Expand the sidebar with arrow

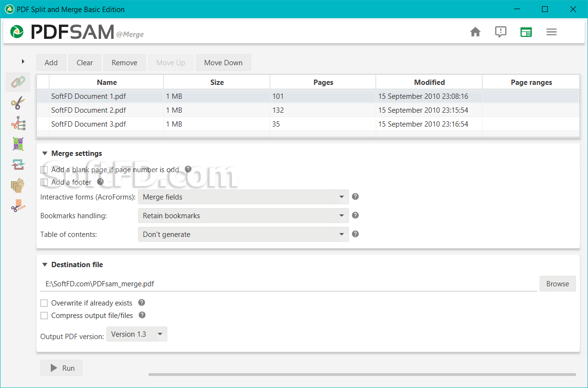pyautogui.click(x=23, y=61)
